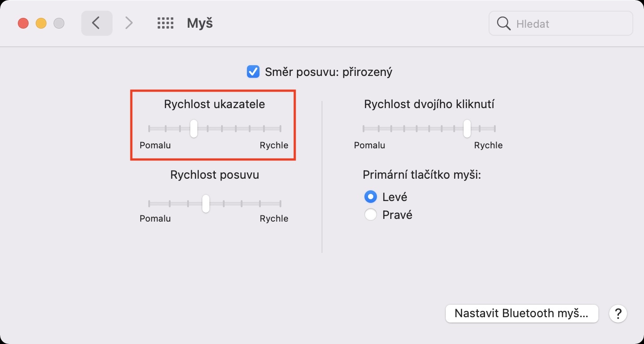Click the red close window button
Image resolution: width=644 pixels, height=344 pixels.
point(23,23)
